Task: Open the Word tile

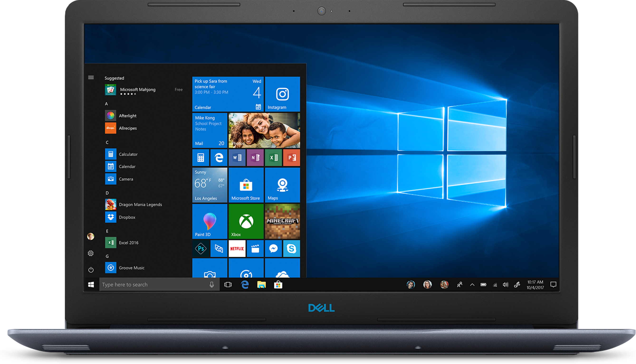Action: point(237,158)
